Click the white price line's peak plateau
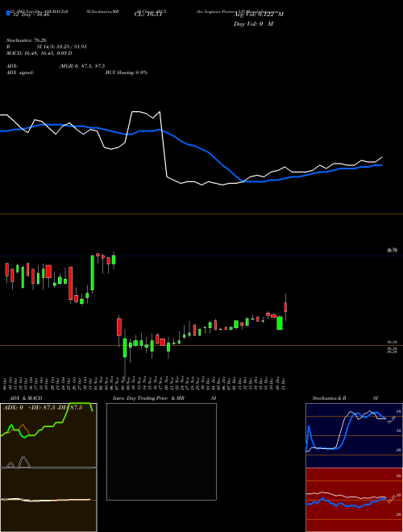 click(x=146, y=114)
